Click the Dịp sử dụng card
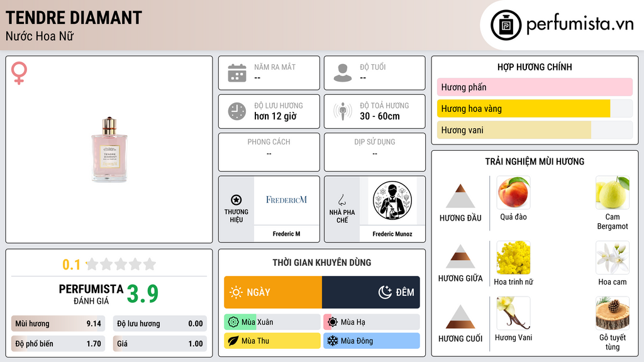 click(375, 152)
